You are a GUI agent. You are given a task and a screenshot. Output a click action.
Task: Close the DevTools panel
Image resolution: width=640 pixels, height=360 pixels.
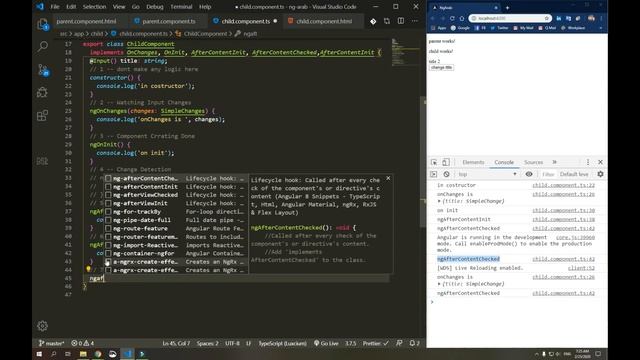pyautogui.click(x=600, y=162)
